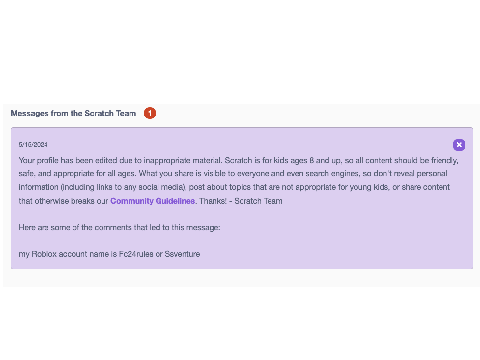Click the text 'that otherwise breaks our'
The height and width of the screenshot is (360, 480).
(x=63, y=201)
